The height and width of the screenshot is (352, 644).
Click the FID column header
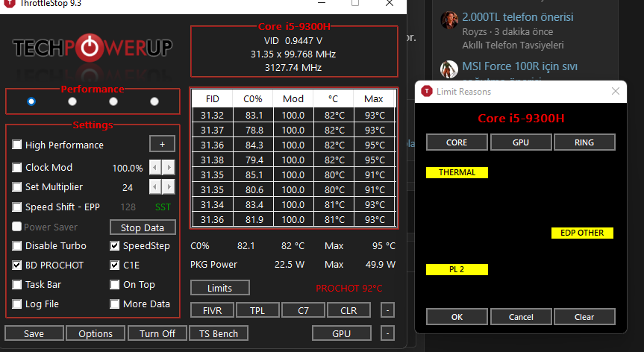pos(213,99)
